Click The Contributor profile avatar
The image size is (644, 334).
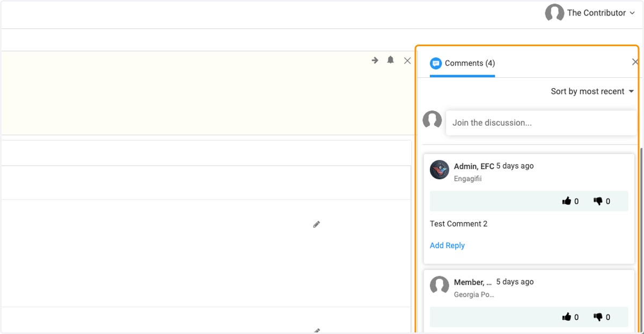[x=554, y=13]
